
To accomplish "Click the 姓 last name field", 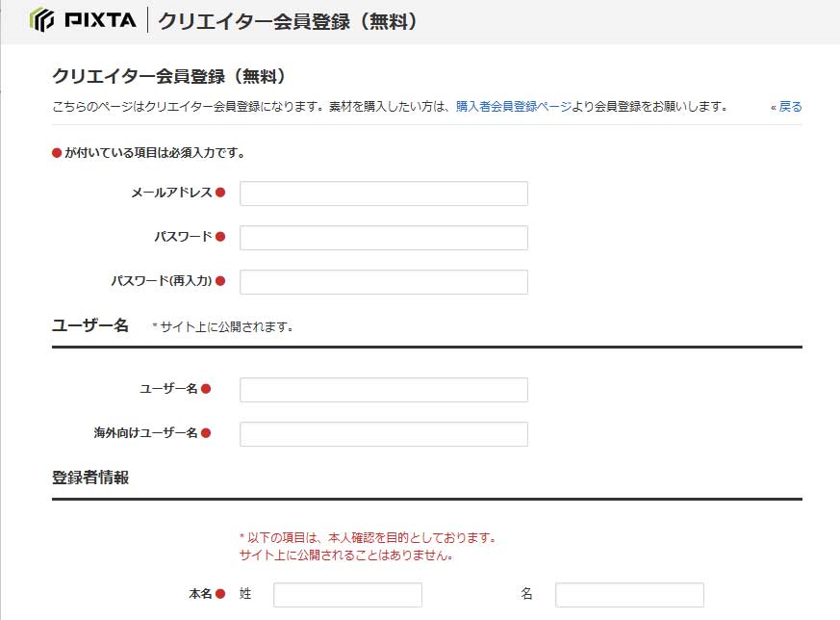I will pos(347,594).
